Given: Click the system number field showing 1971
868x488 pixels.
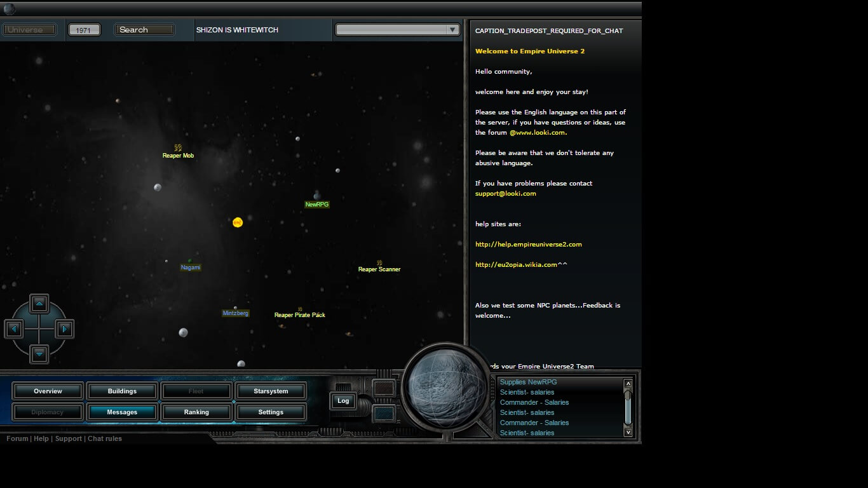Looking at the screenshot, I should tap(84, 30).
